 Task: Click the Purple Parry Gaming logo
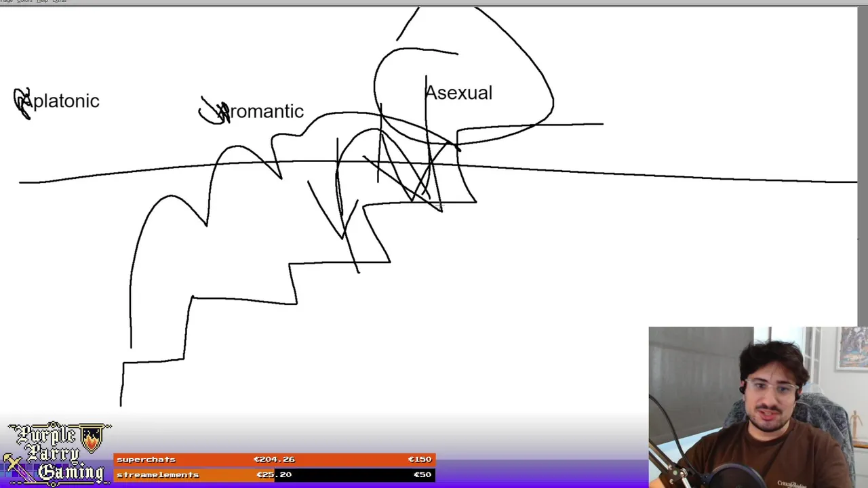click(57, 453)
